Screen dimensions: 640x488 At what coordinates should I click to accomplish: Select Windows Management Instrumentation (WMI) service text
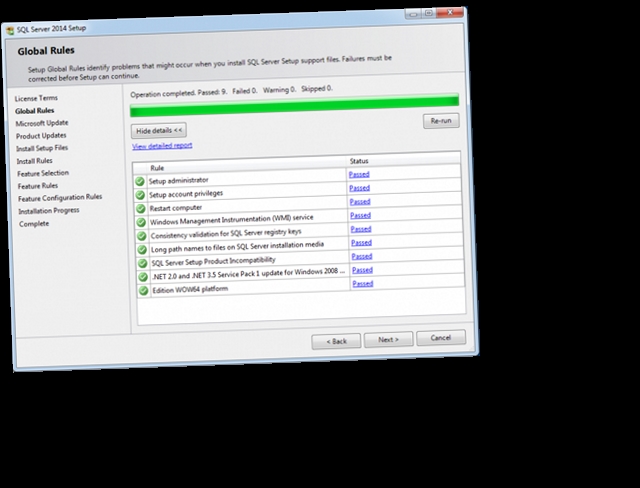click(x=231, y=220)
